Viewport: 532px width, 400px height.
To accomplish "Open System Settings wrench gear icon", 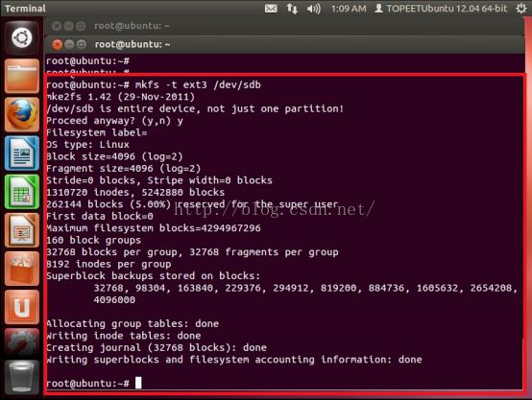I will (x=22, y=343).
